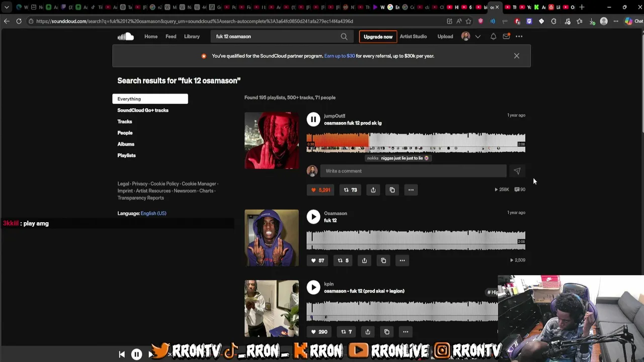Screen dimensions: 644x362
Task: Click the Upgrade now button
Action: 378,37
